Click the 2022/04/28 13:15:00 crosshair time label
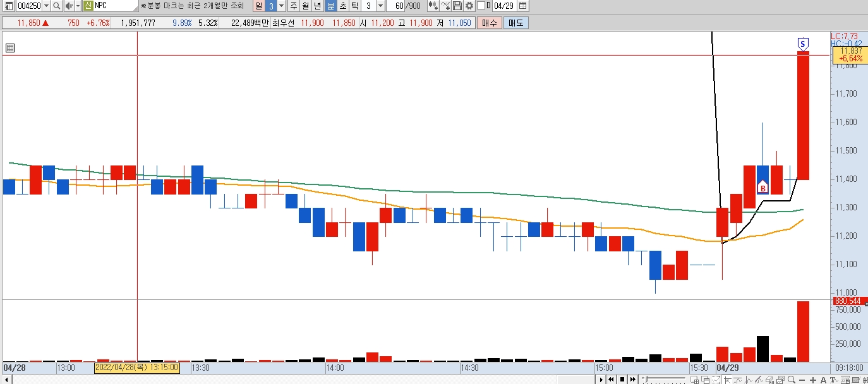 [136, 367]
